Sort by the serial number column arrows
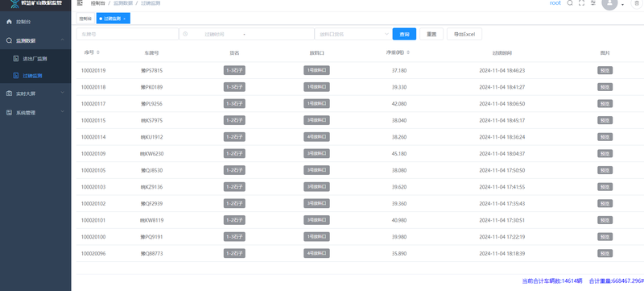This screenshot has width=644, height=291. 97,52
